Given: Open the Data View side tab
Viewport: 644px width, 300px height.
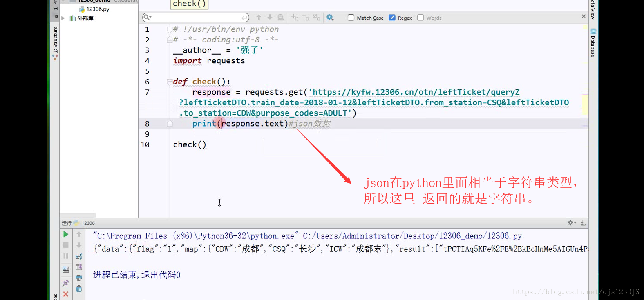Looking at the screenshot, I should (x=593, y=9).
